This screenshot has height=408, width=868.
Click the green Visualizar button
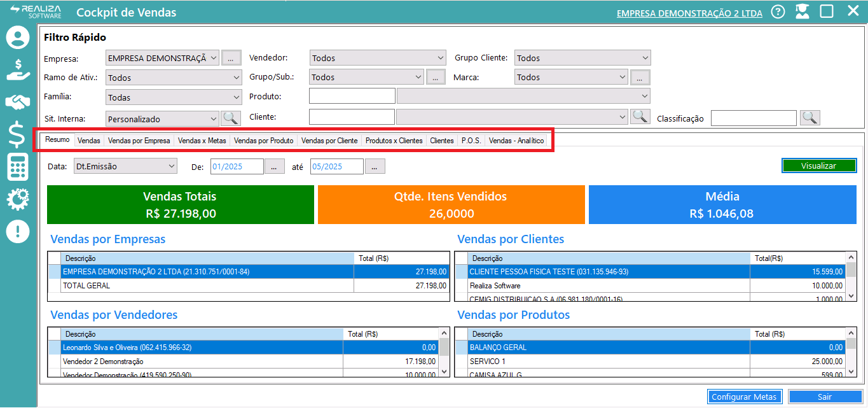[819, 165]
